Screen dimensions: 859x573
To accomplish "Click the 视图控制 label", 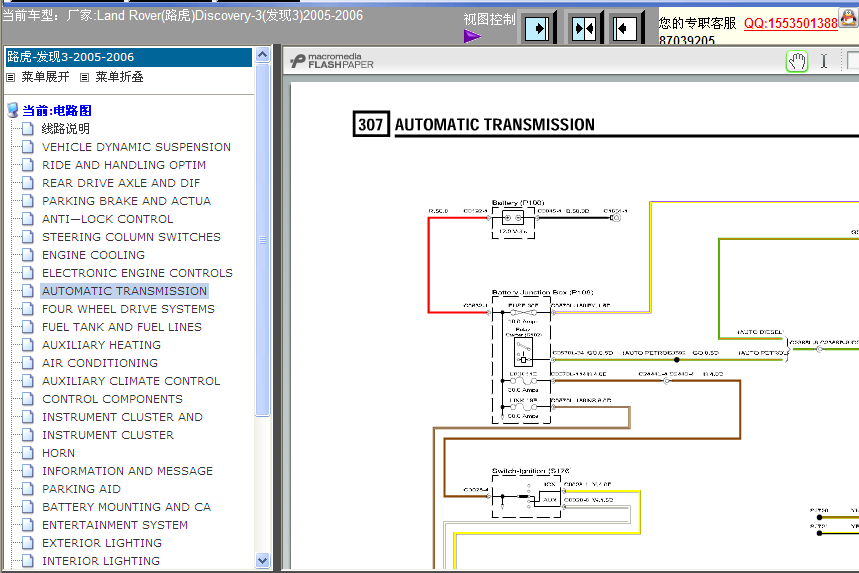I will click(x=489, y=20).
